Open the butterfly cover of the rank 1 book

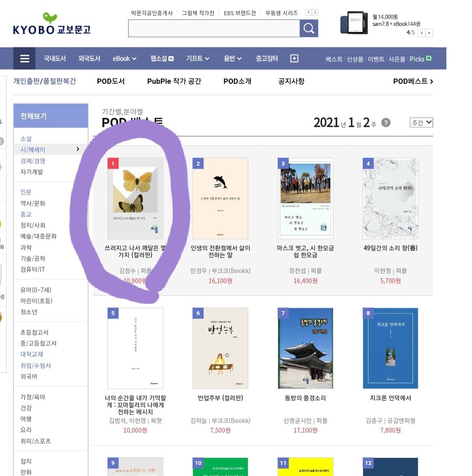[x=135, y=198]
